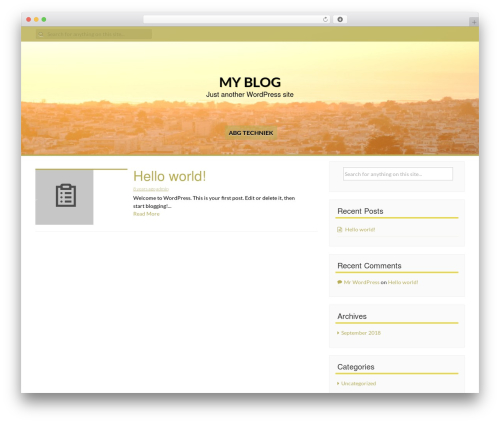Click the Categories widget heading
500x423 pixels.
click(356, 367)
